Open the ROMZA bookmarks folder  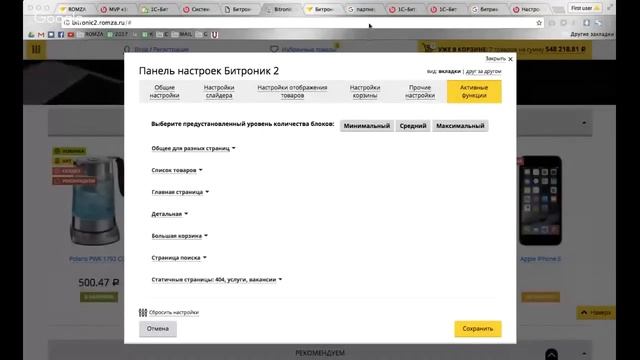point(90,35)
